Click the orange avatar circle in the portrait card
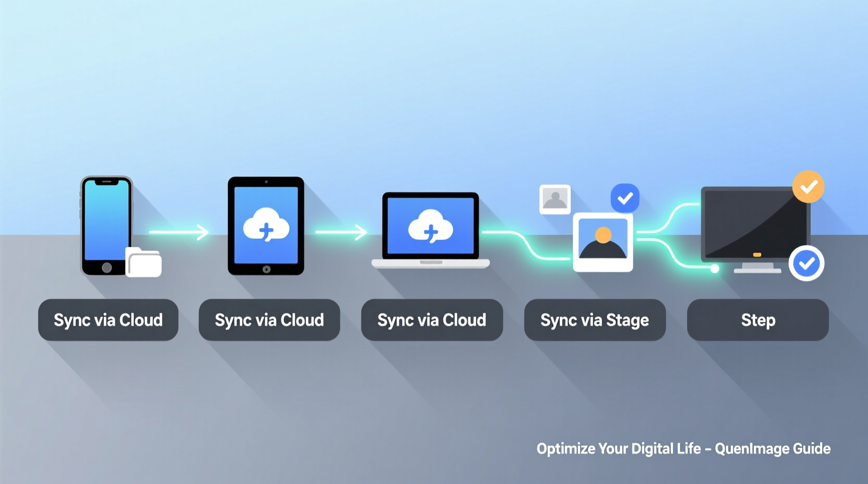 (602, 236)
